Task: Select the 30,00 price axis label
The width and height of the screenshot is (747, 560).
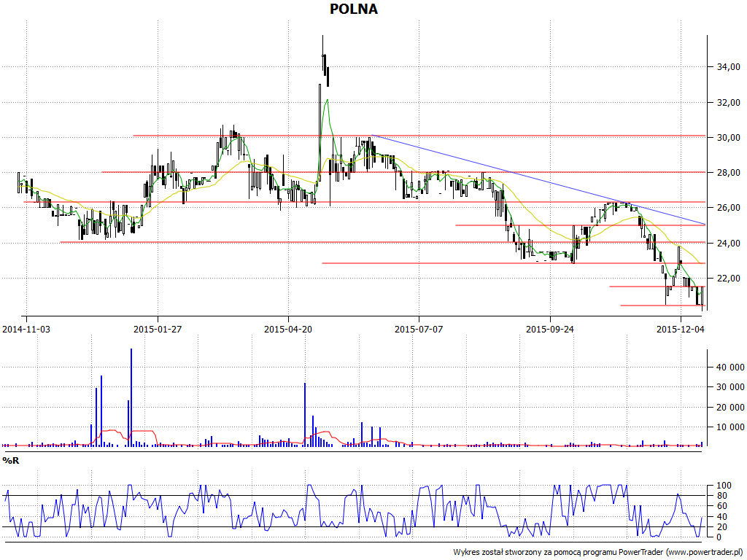Action: [729, 138]
